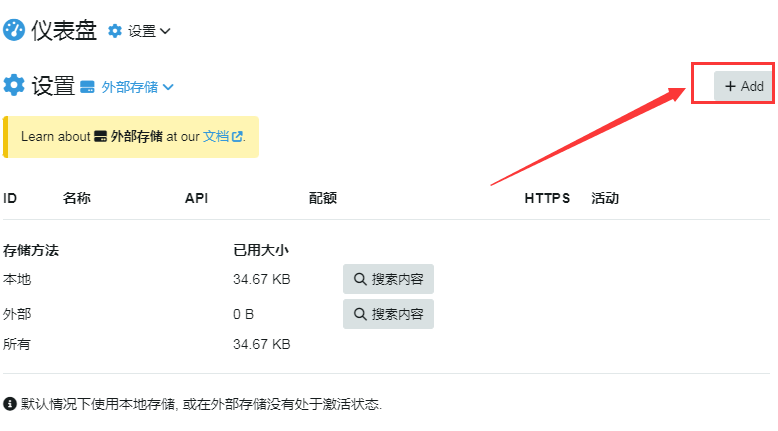
Task: Click the 外部存储 drive icon in the heading
Action: click(x=87, y=87)
